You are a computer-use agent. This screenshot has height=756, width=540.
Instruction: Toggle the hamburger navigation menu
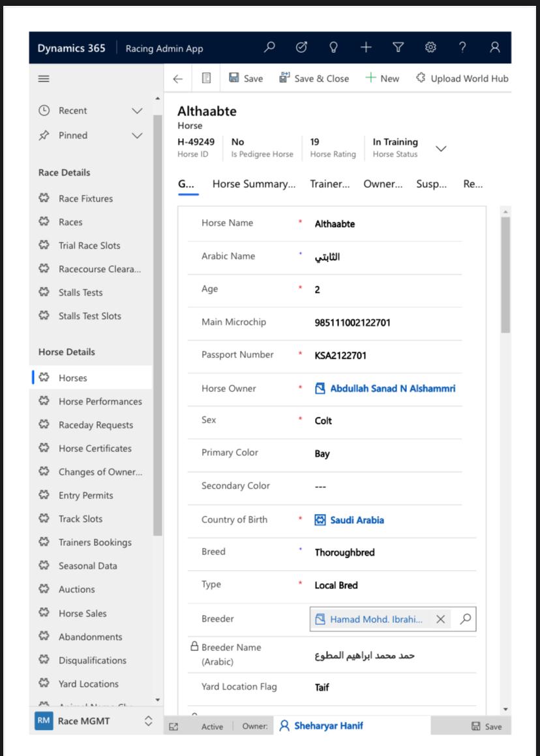pos(44,79)
